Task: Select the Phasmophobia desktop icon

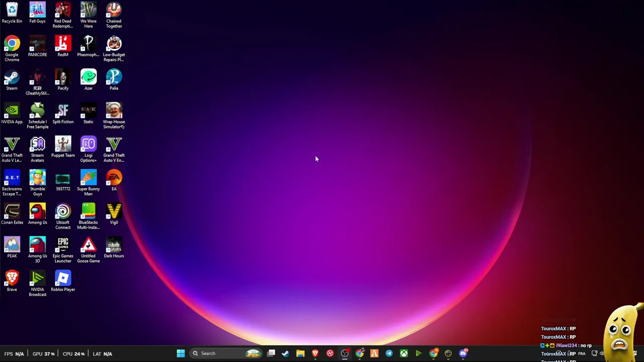Action: coord(88,47)
